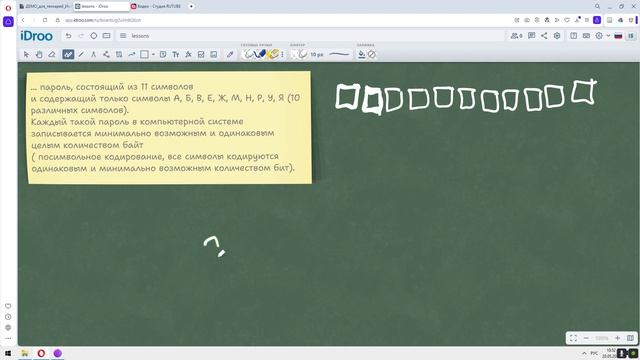This screenshot has width=640, height=360.
Task: Switch to the RUTUBE studio tab
Action: pos(156,6)
